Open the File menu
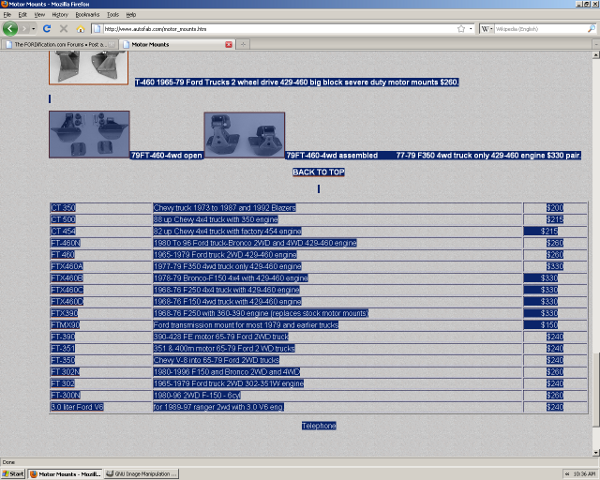This screenshot has height=480, width=600. 7,15
